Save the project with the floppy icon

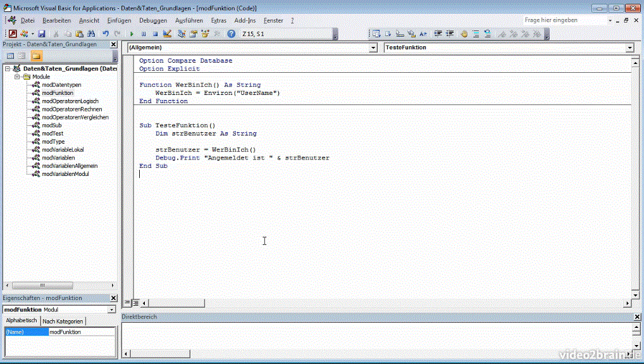pos(42,34)
